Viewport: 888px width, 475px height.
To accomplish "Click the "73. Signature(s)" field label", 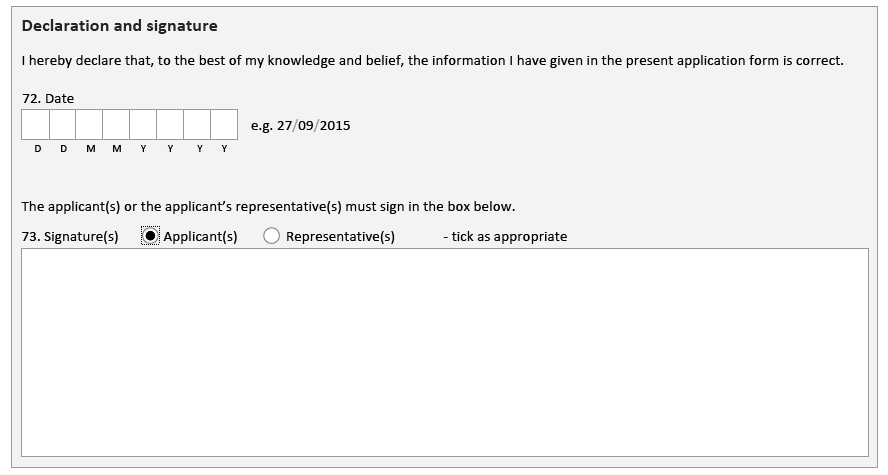I will pos(70,237).
